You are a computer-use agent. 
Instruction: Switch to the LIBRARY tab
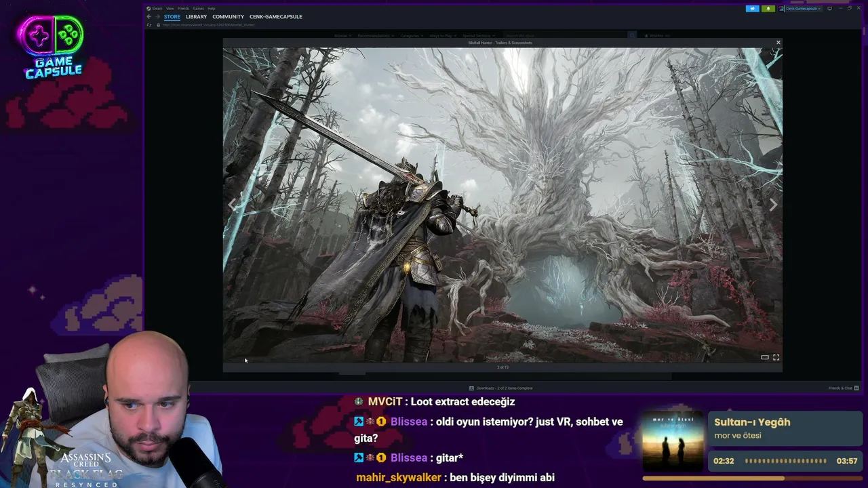[196, 16]
